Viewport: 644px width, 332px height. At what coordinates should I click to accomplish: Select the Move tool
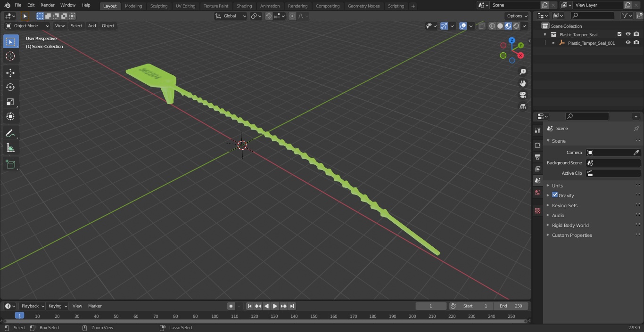[x=10, y=73]
